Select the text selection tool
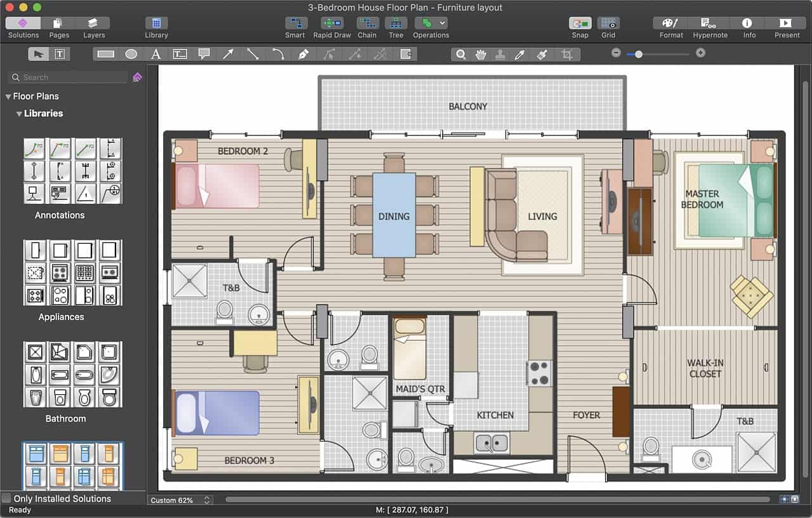 [x=60, y=55]
